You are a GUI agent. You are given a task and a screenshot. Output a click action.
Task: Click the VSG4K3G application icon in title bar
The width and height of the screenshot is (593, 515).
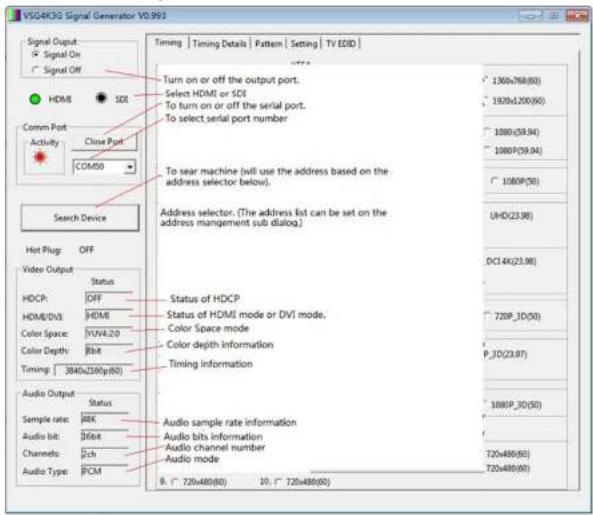tap(14, 16)
